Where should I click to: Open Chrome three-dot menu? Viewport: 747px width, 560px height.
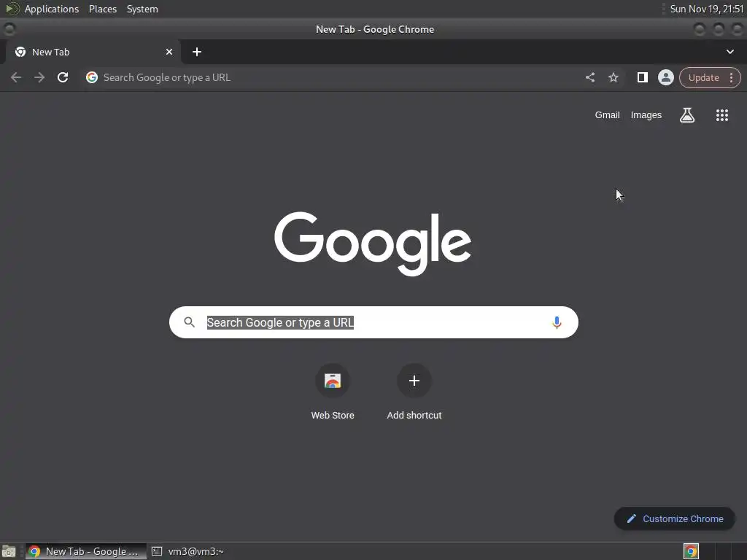point(731,77)
